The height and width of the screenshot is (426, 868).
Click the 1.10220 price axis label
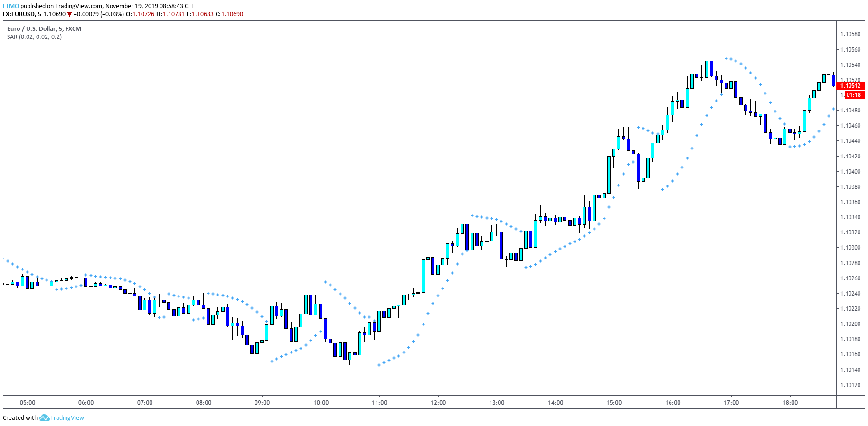coord(850,308)
